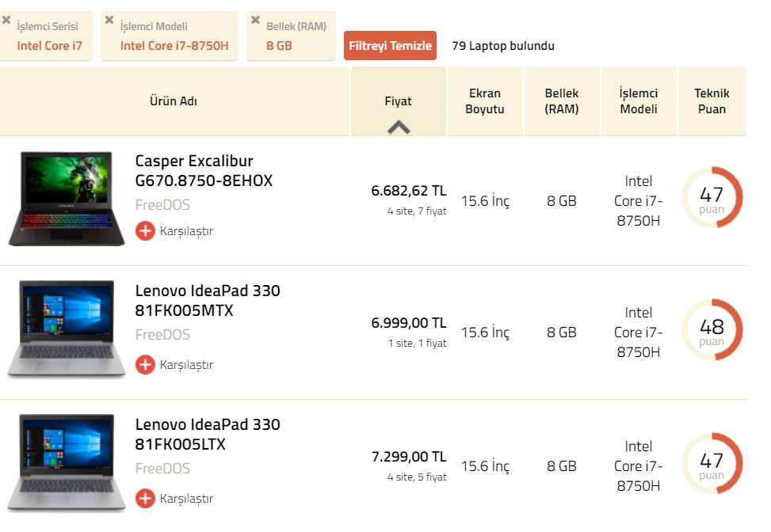Click the Casper Excalibur laptop thumbnail
771x532 pixels.
(x=67, y=199)
